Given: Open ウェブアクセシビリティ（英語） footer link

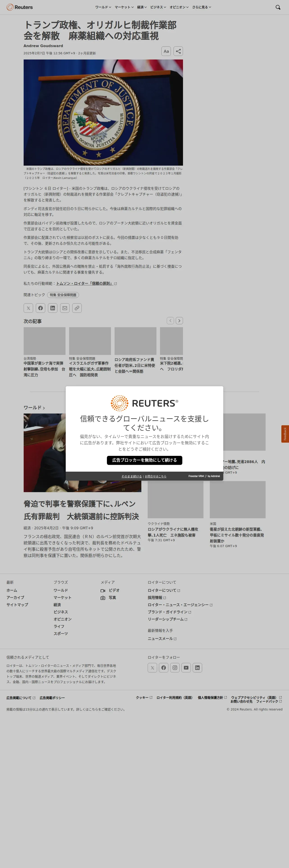Looking at the screenshot, I should pos(256,697).
